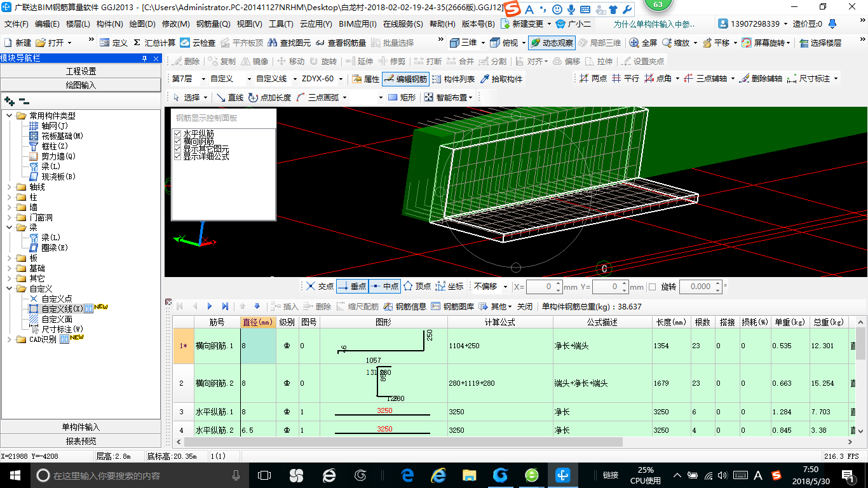Click the taskbar search box

140,475
